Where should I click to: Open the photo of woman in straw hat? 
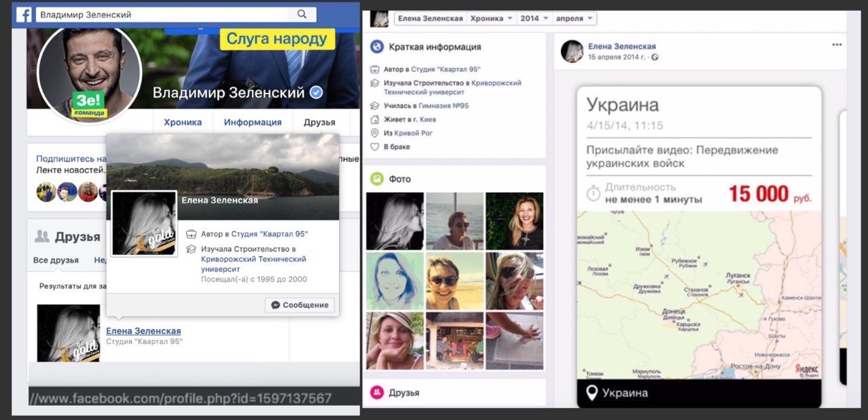click(x=395, y=341)
